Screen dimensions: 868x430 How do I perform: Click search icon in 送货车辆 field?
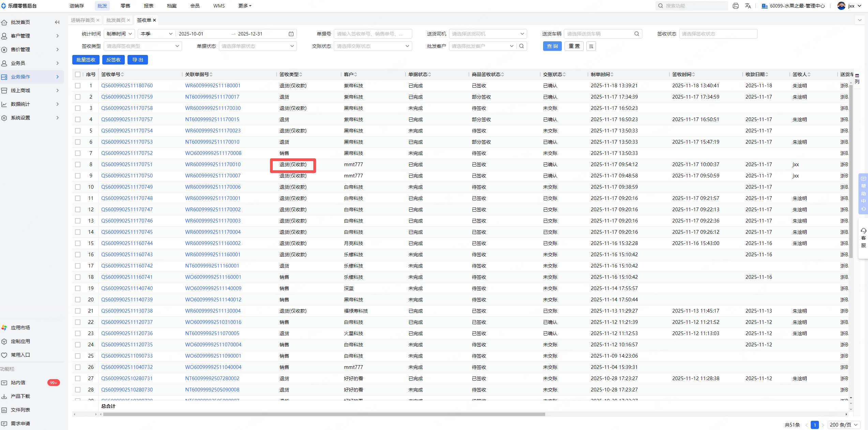click(x=637, y=34)
